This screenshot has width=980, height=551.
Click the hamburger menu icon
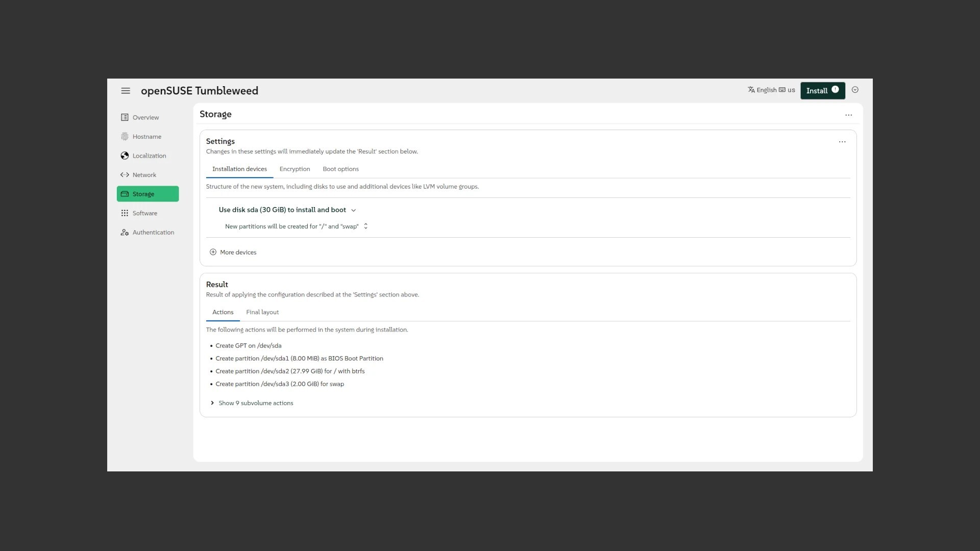[x=126, y=91]
